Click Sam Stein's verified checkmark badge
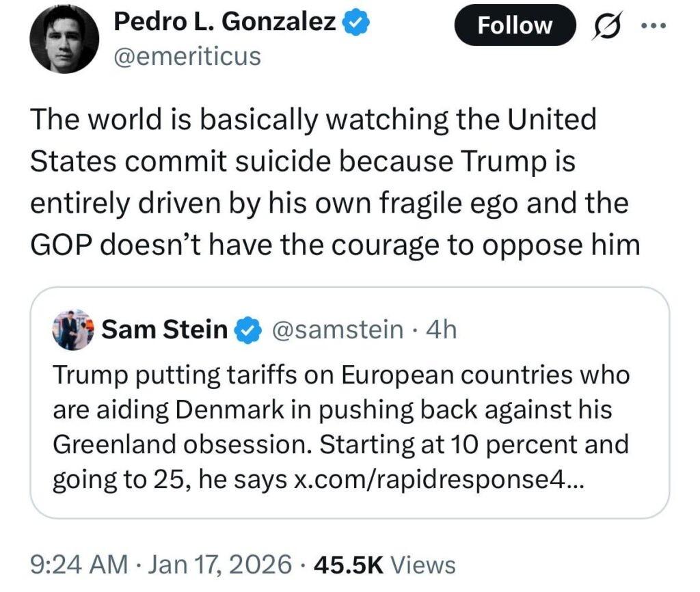The width and height of the screenshot is (700, 592). point(246,331)
